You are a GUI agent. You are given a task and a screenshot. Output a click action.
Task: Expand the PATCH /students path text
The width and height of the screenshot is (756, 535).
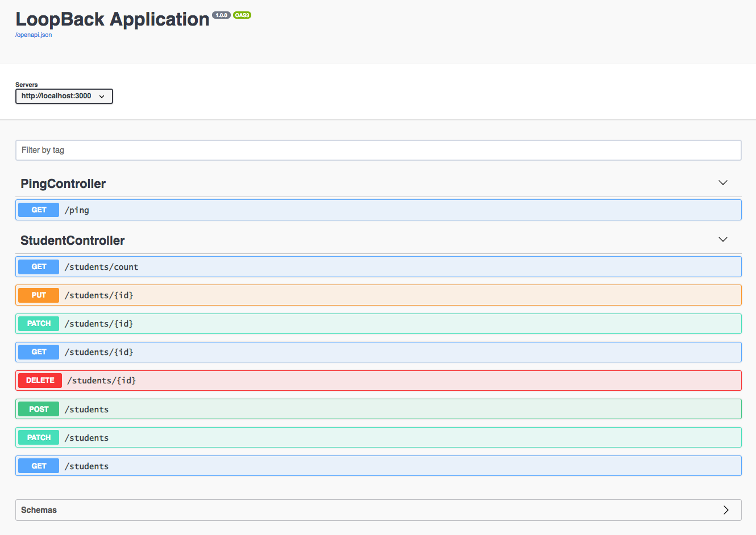pyautogui.click(x=86, y=438)
